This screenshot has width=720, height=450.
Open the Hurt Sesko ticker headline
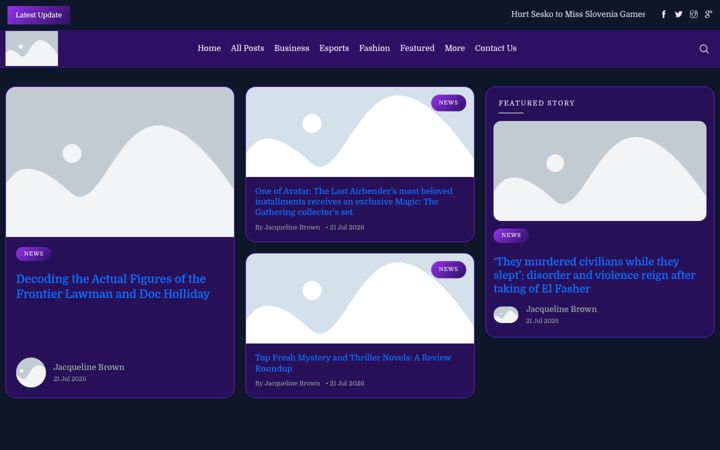(x=578, y=14)
